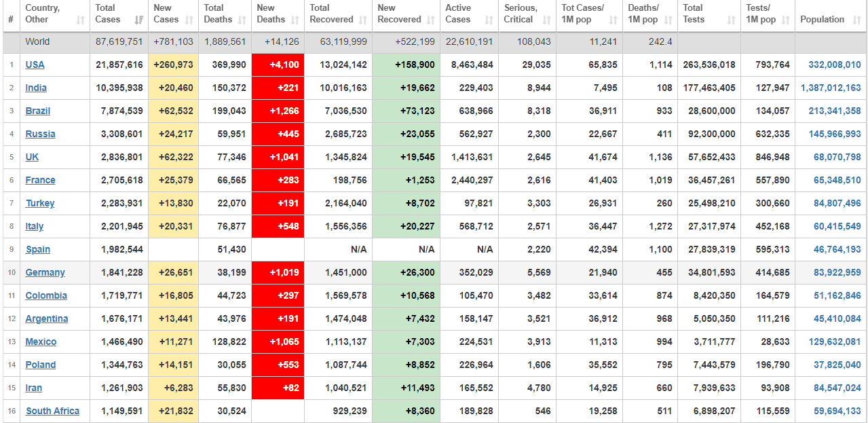
Task: Sort by Tests/1M pop sort icon
Action: coord(786,20)
